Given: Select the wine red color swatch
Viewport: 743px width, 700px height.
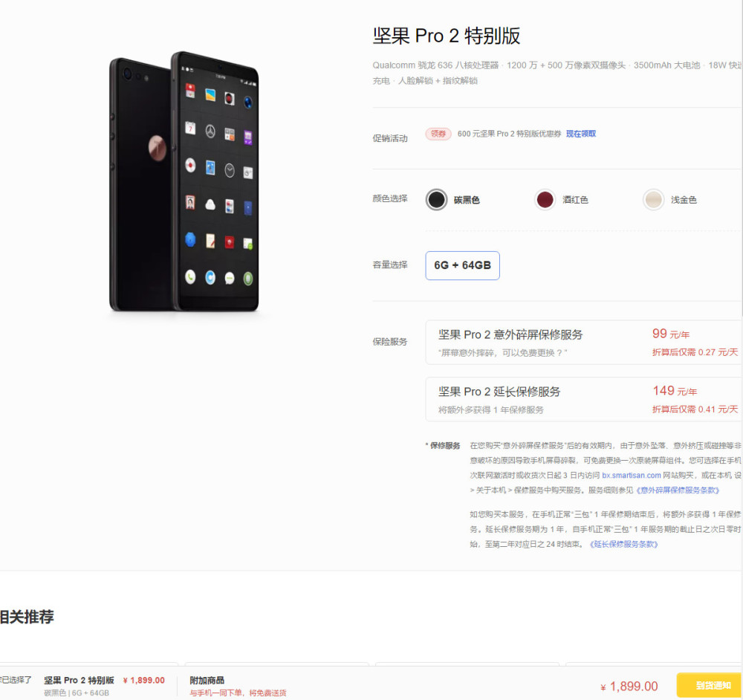Looking at the screenshot, I should 545,200.
